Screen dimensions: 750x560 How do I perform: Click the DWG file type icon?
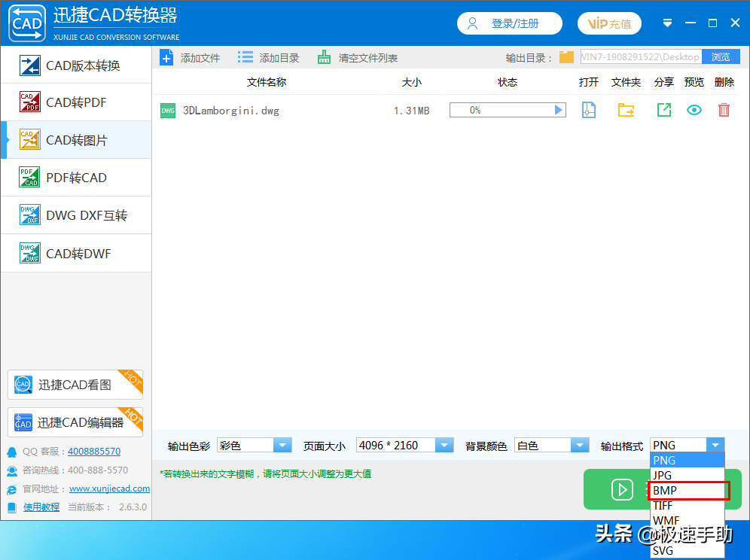tap(167, 111)
